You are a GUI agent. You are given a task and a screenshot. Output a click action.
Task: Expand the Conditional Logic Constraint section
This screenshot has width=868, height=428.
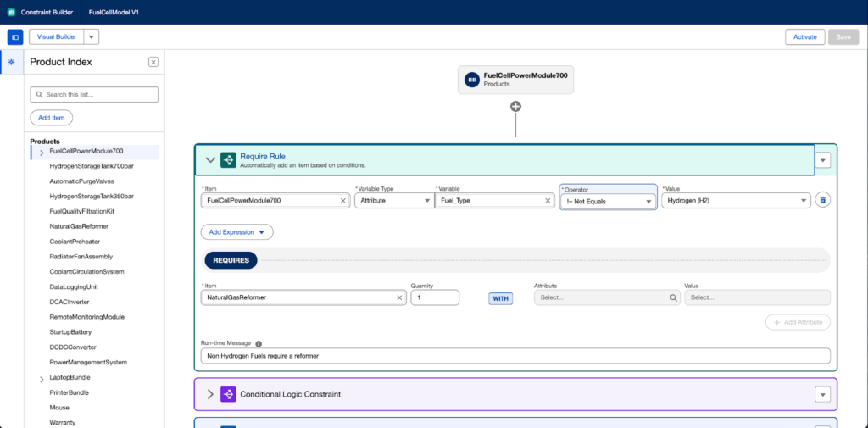pos(210,394)
